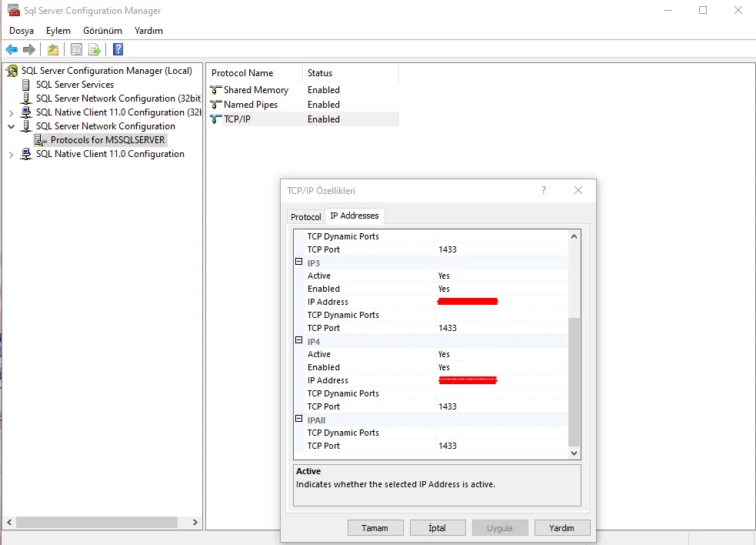The height and width of the screenshot is (545, 756).
Task: Select the Named Pipes row's Enabled status
Action: pyautogui.click(x=324, y=104)
